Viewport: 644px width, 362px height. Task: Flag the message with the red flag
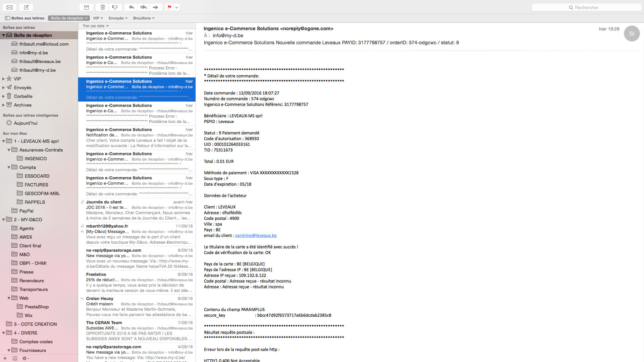(169, 7)
